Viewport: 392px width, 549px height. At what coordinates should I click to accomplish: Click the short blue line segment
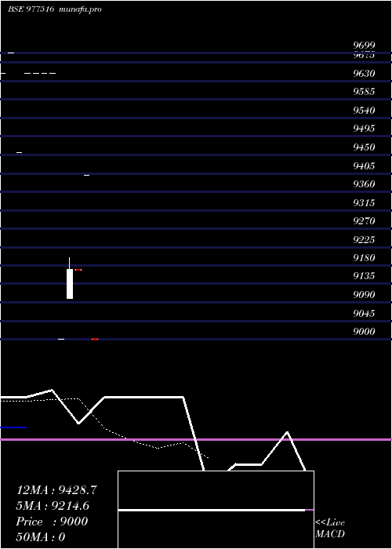(13, 427)
